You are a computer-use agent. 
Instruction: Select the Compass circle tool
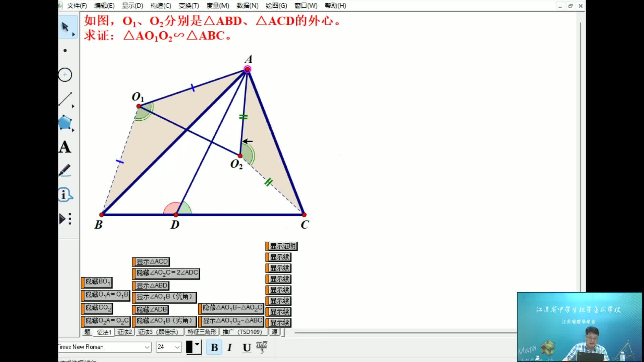point(65,75)
